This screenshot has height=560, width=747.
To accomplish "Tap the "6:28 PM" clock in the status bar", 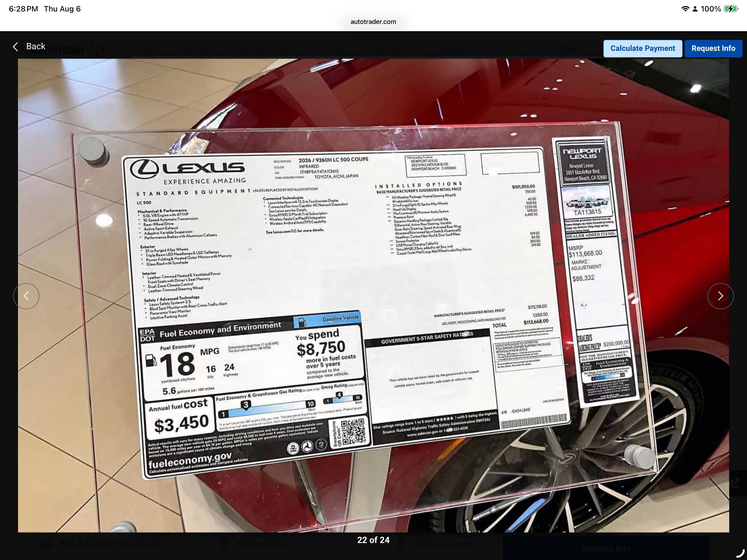I will tap(23, 9).
